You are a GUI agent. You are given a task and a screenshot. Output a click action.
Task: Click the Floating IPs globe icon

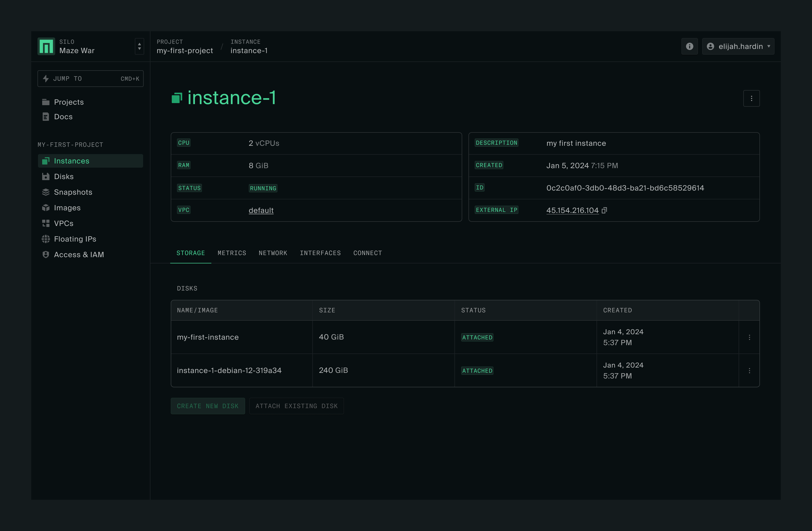pyautogui.click(x=46, y=239)
